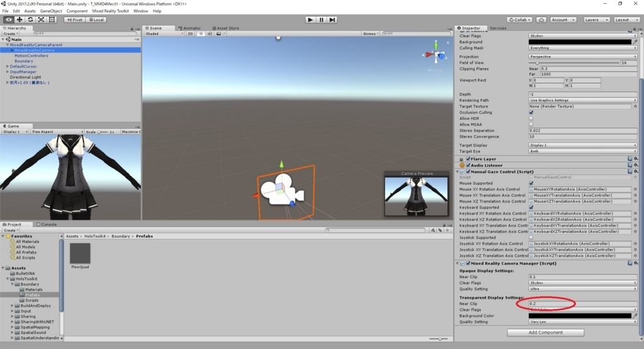Open Layers dropdown in toolbar
This screenshot has height=349, width=644.
click(596, 19)
